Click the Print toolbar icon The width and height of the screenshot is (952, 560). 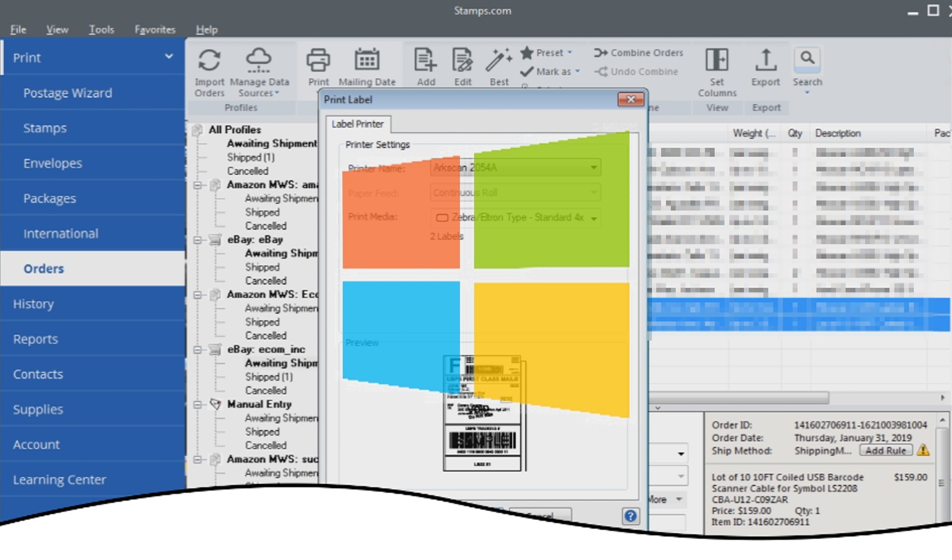click(318, 60)
